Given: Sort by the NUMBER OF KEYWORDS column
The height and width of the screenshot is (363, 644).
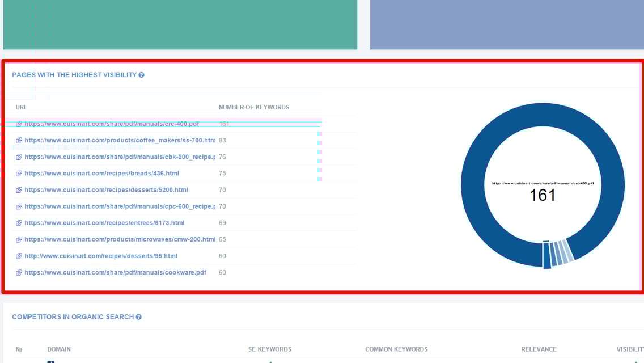Looking at the screenshot, I should 254,107.
